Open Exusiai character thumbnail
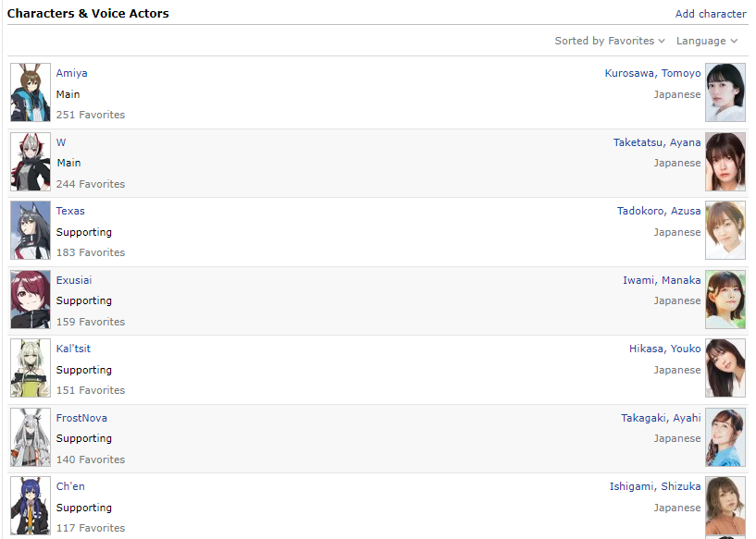 click(31, 300)
